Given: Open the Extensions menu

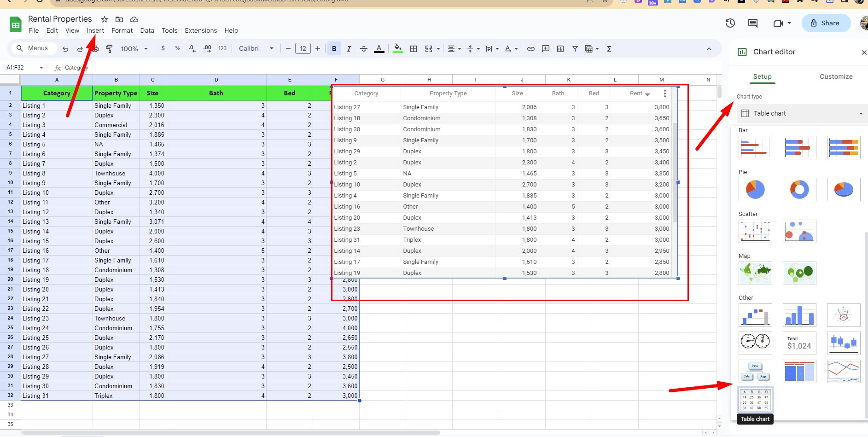Looking at the screenshot, I should click(201, 30).
